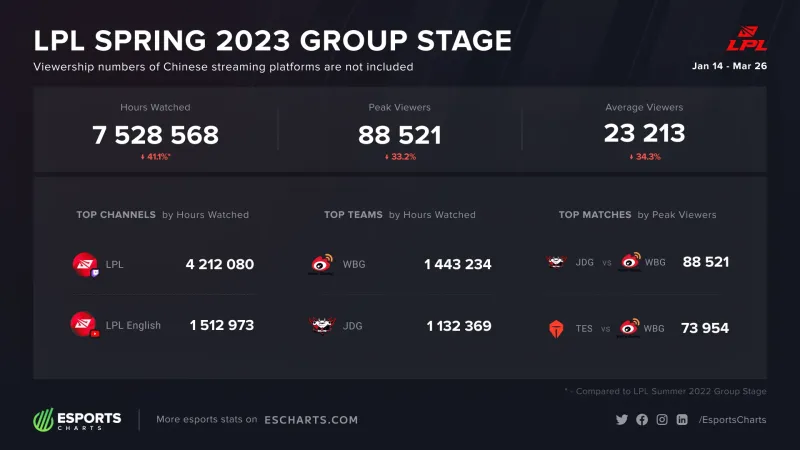Select the TOP CHANNELS heading
Image resolution: width=800 pixels, height=450 pixels.
(116, 215)
